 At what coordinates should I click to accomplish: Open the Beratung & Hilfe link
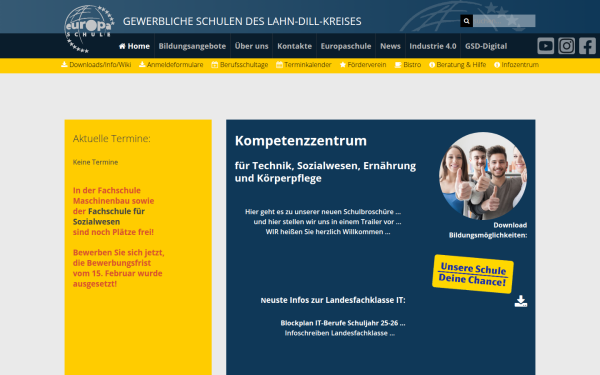[x=458, y=65]
